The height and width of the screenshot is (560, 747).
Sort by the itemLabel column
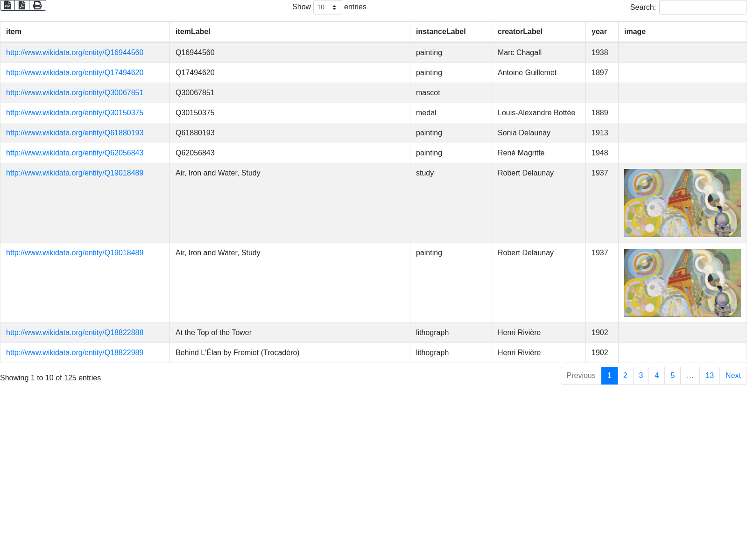(193, 32)
